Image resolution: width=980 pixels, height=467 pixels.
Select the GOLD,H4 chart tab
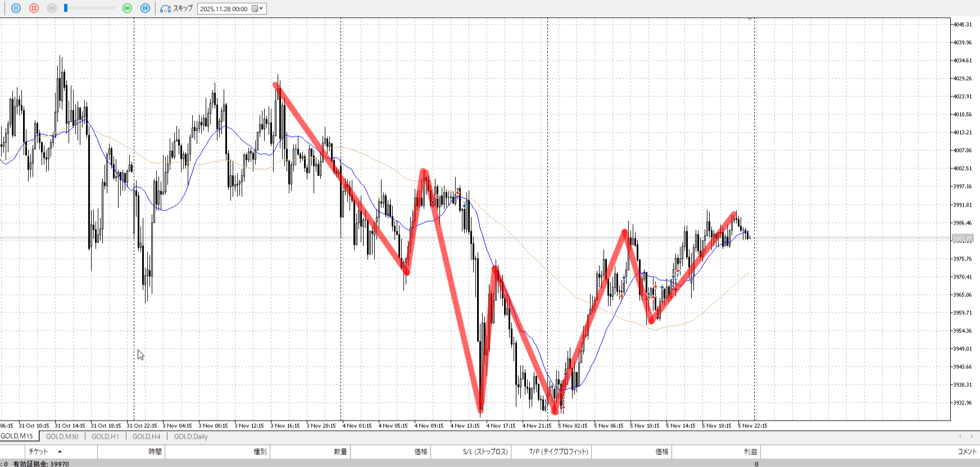tap(146, 437)
